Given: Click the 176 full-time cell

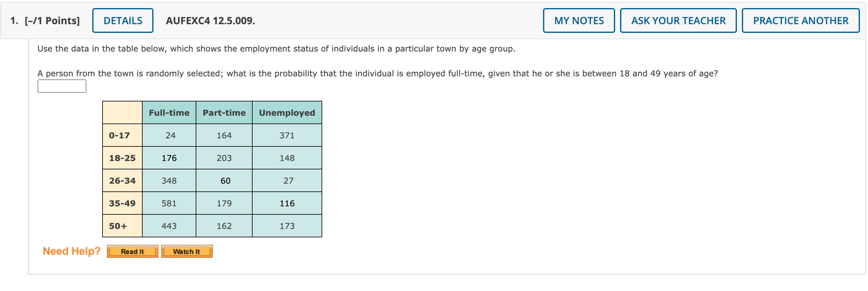Looking at the screenshot, I should 169,158.
